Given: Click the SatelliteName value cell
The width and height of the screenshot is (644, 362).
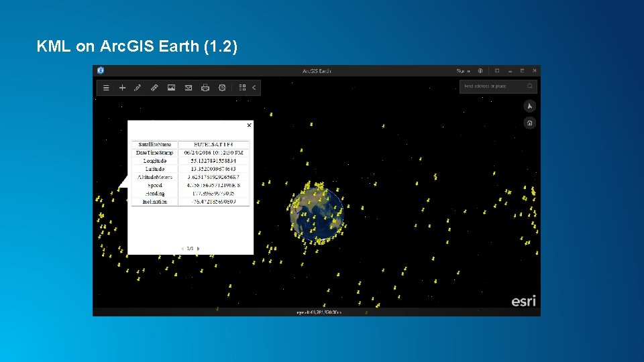Looking at the screenshot, I should pos(213,145).
